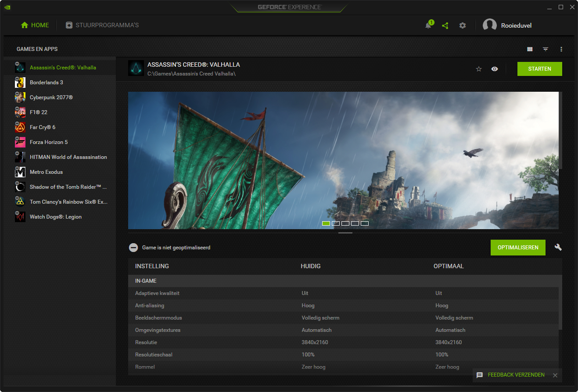The width and height of the screenshot is (578, 392).
Task: Open the STUURPROGRAMMA'S tab
Action: click(102, 25)
